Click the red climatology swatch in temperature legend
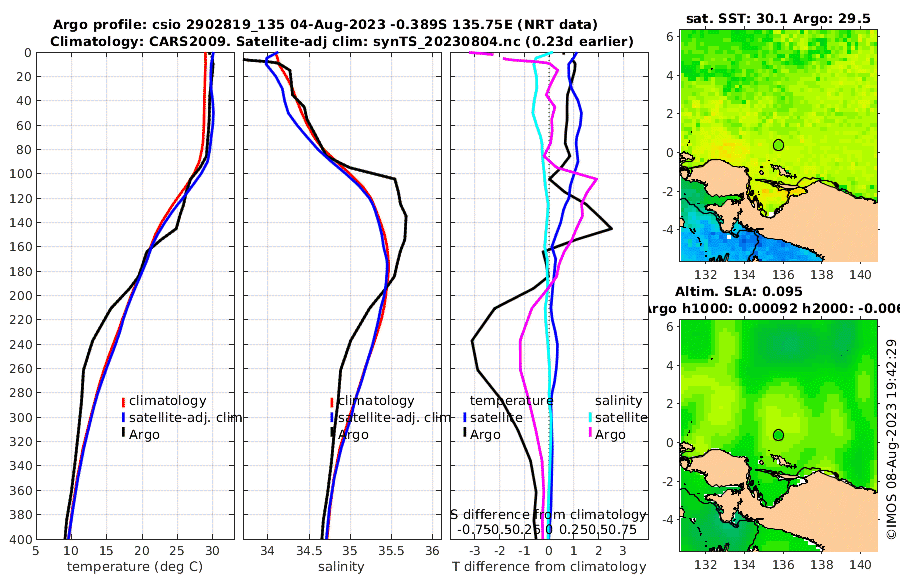This screenshot has width=900, height=580. [123, 401]
